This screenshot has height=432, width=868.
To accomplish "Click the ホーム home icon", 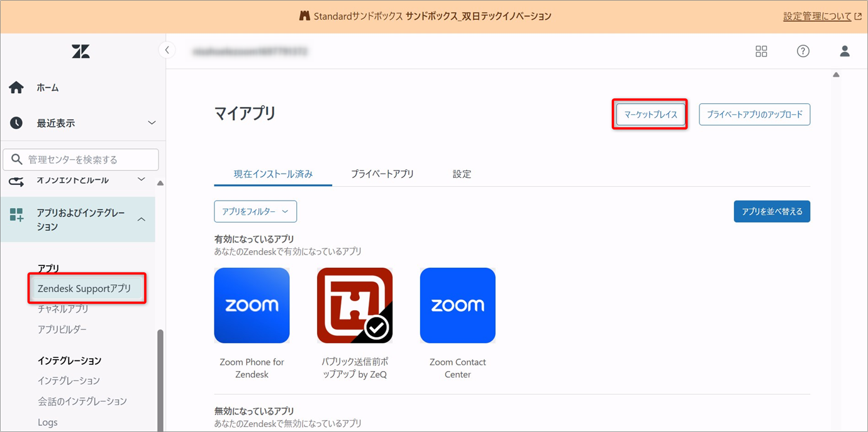I will pyautogui.click(x=16, y=88).
